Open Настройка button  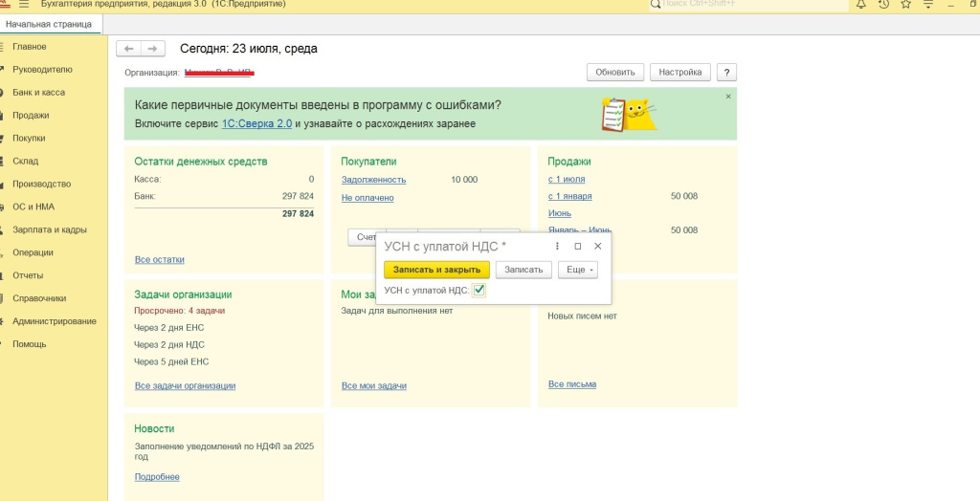coord(680,73)
